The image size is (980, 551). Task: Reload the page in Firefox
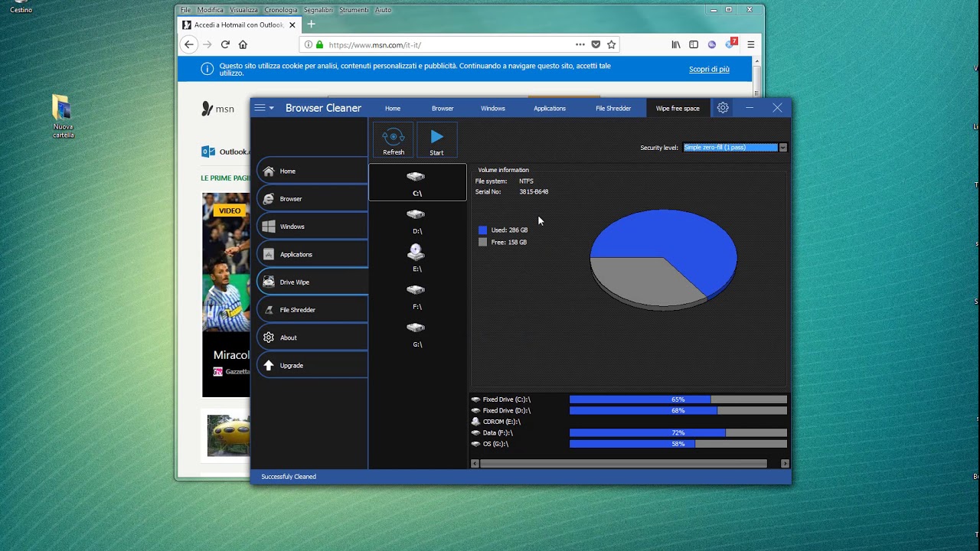(225, 44)
